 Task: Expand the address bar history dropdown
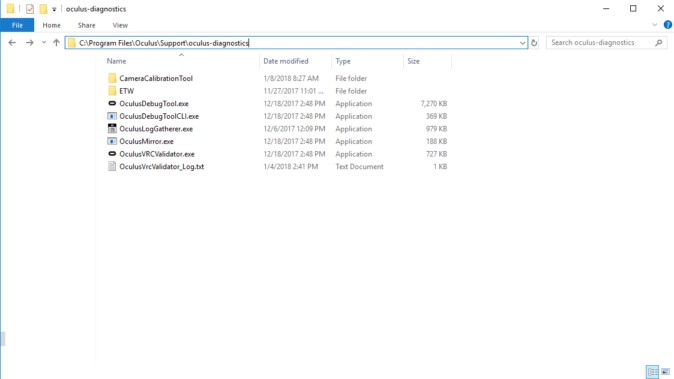pos(522,43)
